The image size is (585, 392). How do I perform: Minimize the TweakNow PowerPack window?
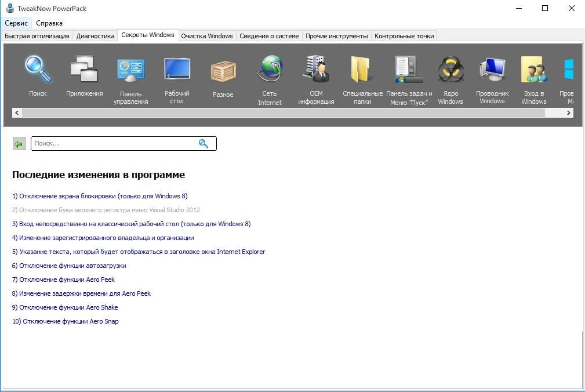click(x=519, y=8)
